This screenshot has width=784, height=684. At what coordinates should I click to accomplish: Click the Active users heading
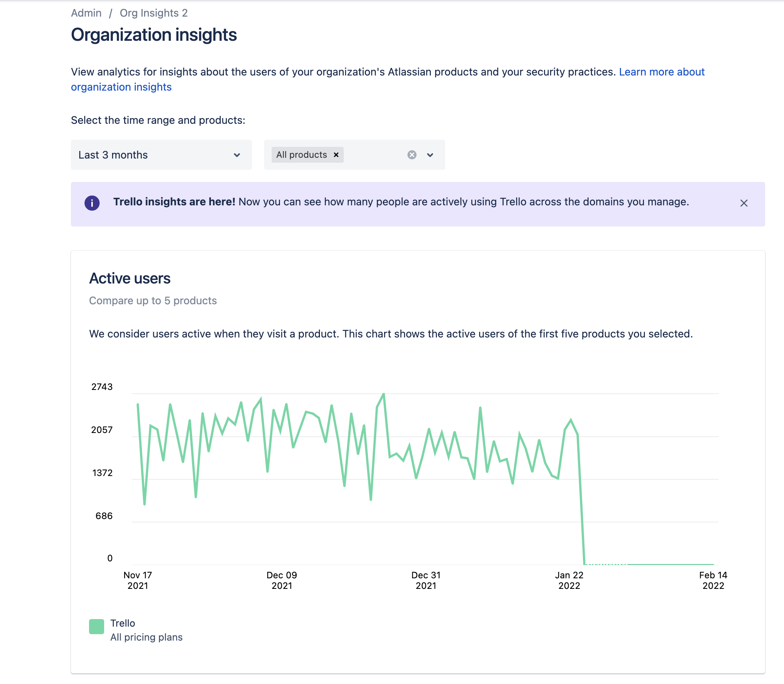click(130, 278)
